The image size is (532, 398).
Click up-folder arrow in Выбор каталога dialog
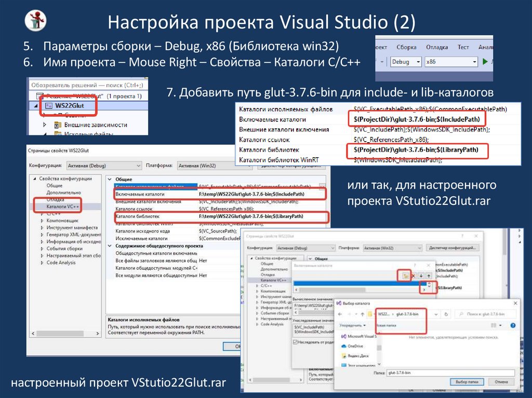point(362,314)
